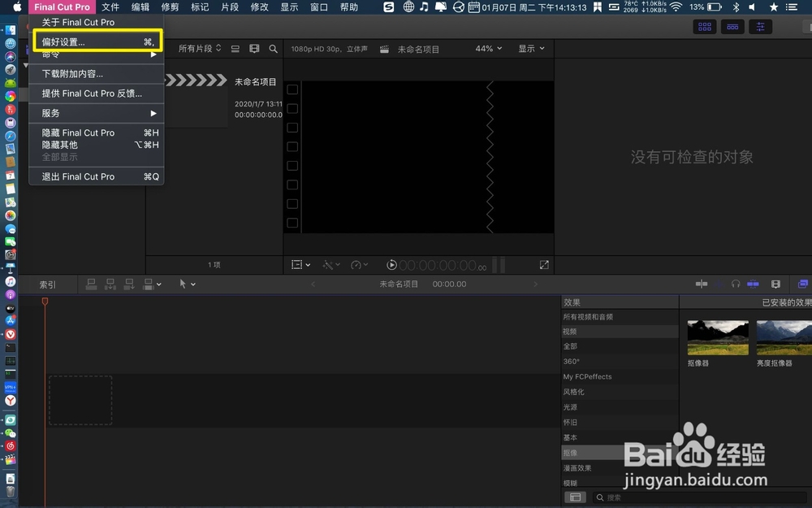Open the 显示 menu in menu bar
Viewport: 812px width, 508px height.
coord(289,7)
